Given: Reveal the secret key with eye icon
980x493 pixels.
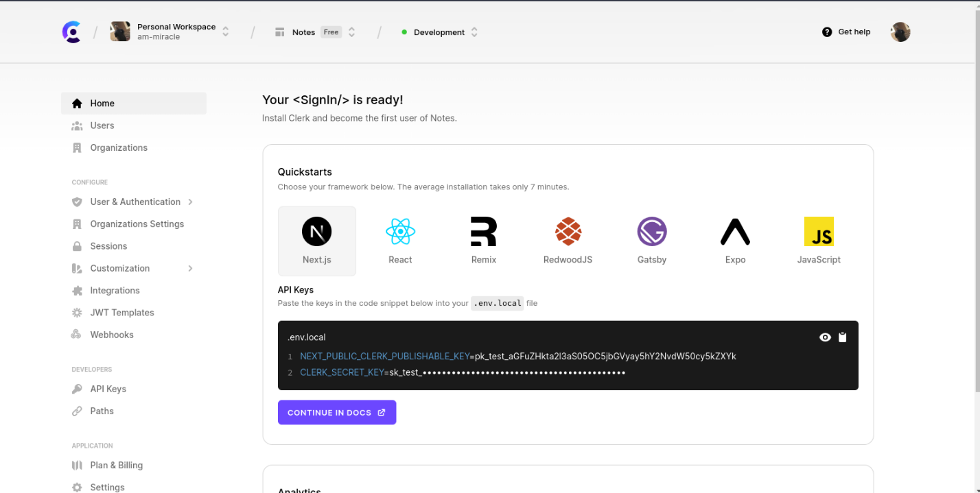Looking at the screenshot, I should pos(825,337).
